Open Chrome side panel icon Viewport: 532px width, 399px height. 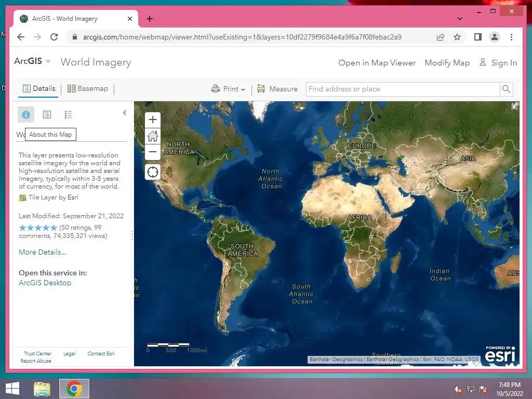478,37
